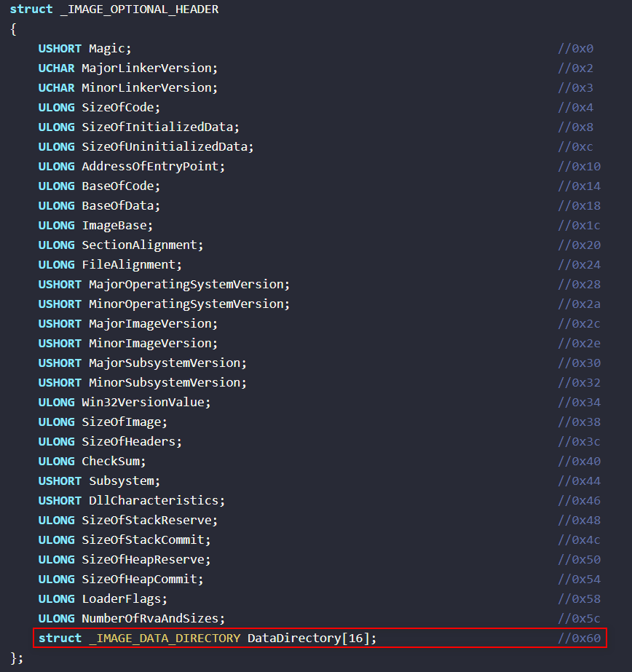This screenshot has width=632, height=672.
Task: Select the ImageBase field
Action: point(117,226)
